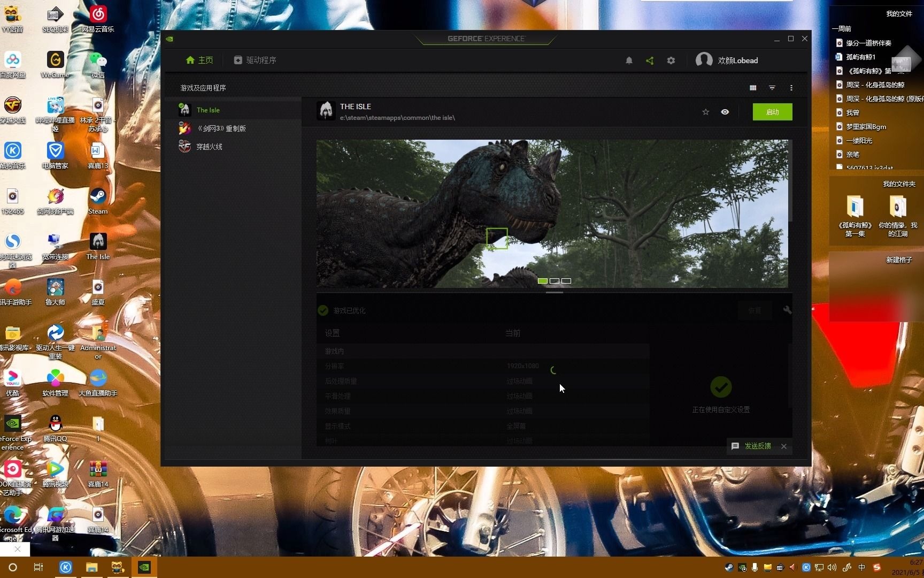Screen dimensions: 924x578
Task: Open WeGame desktop icon
Action: click(x=55, y=64)
